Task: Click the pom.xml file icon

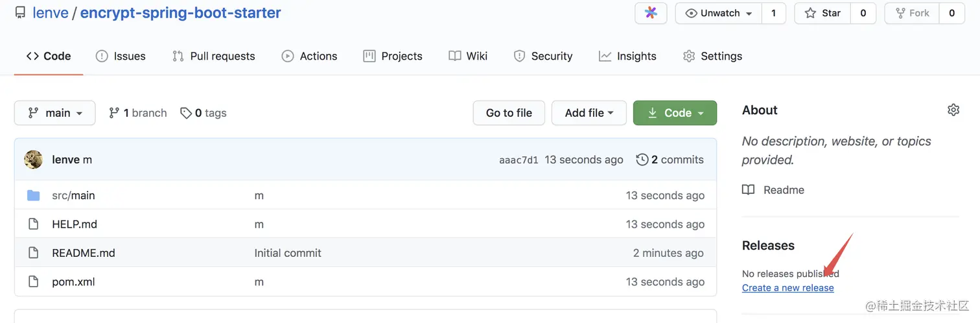Action: point(34,281)
